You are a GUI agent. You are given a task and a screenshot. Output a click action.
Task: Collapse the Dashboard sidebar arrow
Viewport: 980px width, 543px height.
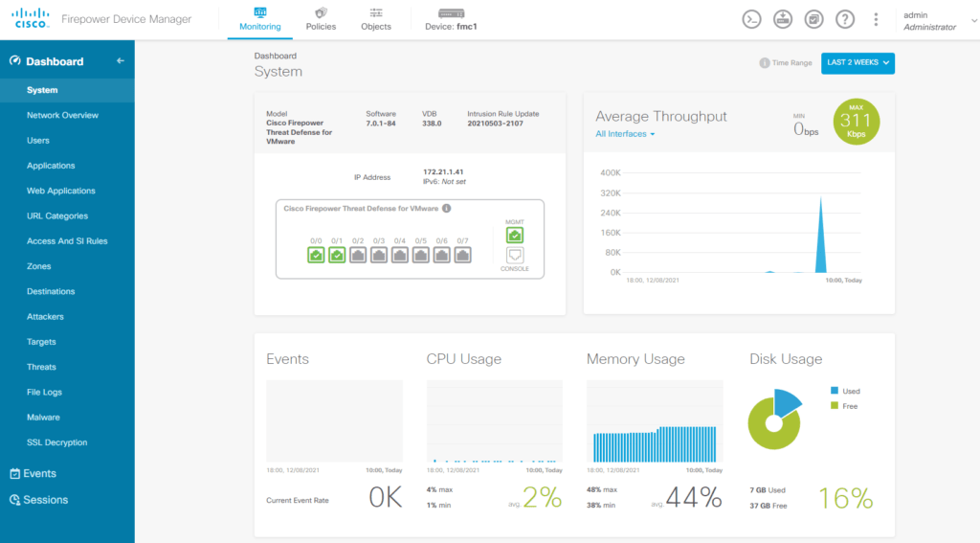click(121, 61)
